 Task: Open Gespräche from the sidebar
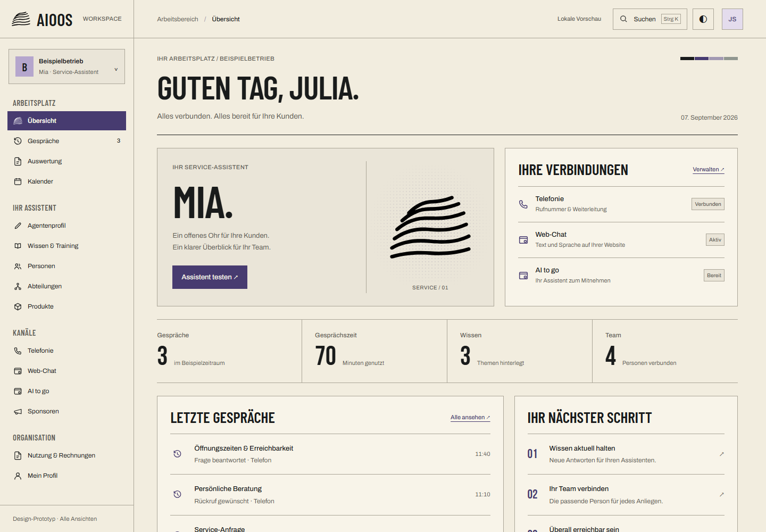pyautogui.click(x=66, y=141)
